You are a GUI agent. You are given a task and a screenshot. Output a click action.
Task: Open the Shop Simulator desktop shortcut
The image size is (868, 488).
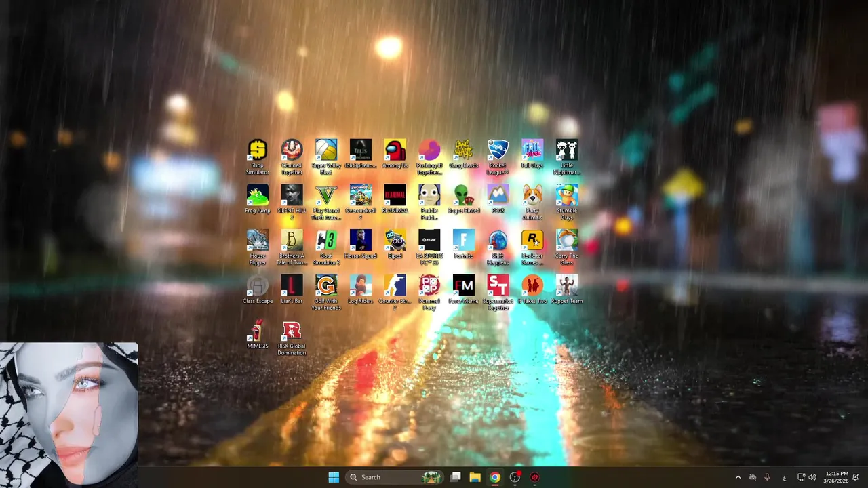[x=258, y=150]
